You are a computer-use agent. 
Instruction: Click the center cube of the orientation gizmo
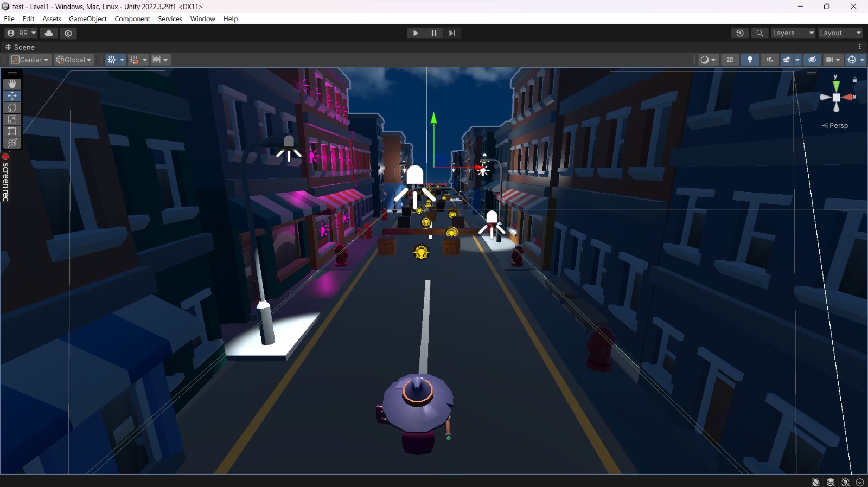coord(836,98)
